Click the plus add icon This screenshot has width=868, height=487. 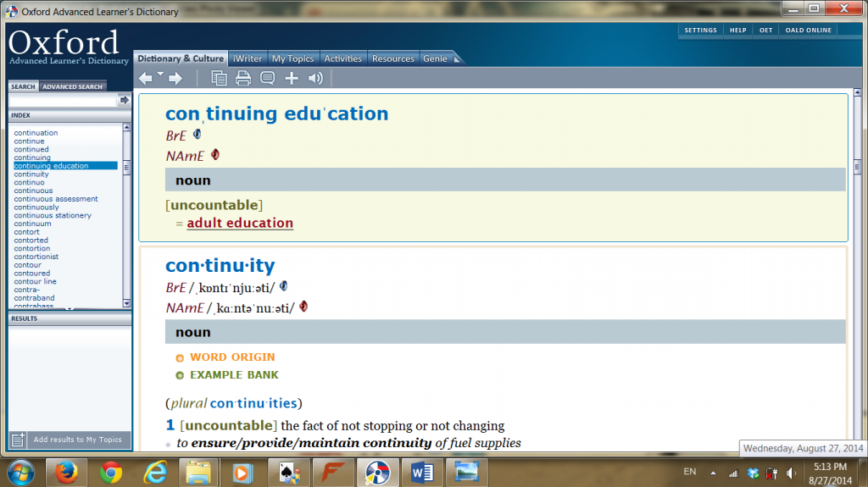(292, 79)
